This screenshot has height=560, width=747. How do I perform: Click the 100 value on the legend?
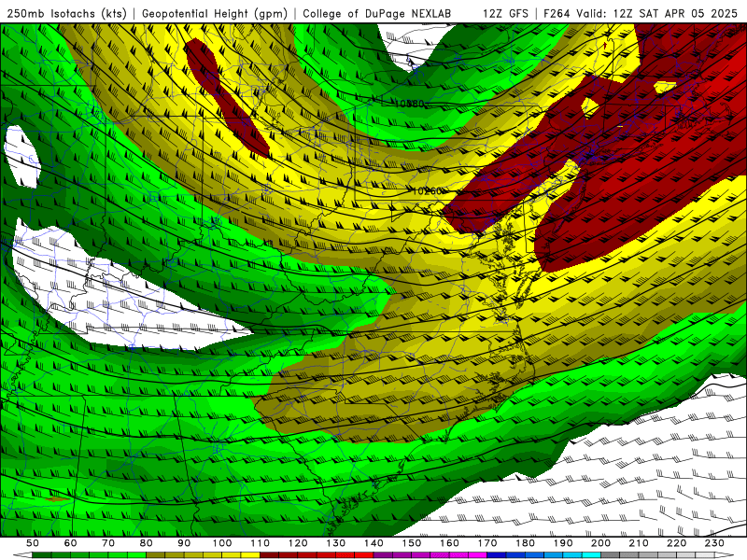(x=222, y=543)
